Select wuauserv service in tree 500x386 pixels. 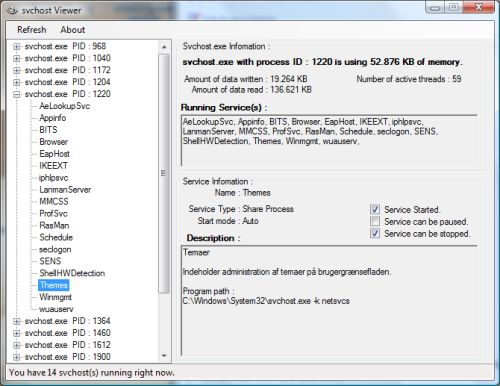click(x=56, y=309)
